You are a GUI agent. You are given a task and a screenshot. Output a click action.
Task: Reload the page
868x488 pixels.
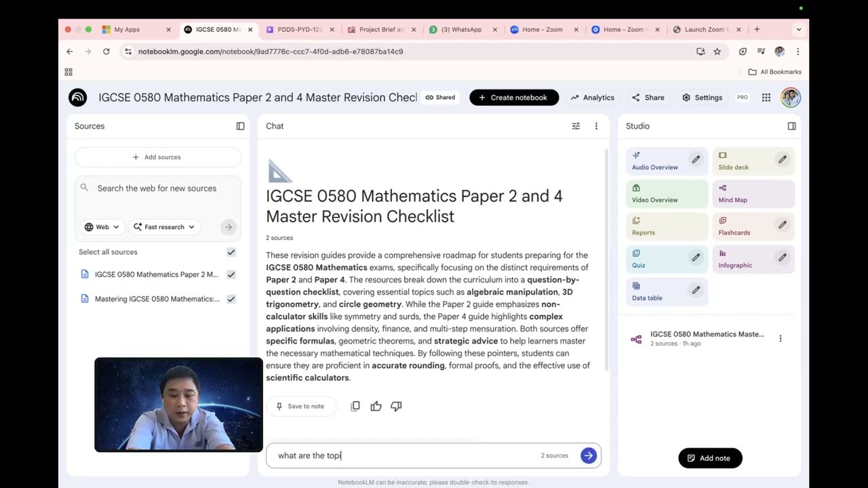point(106,52)
